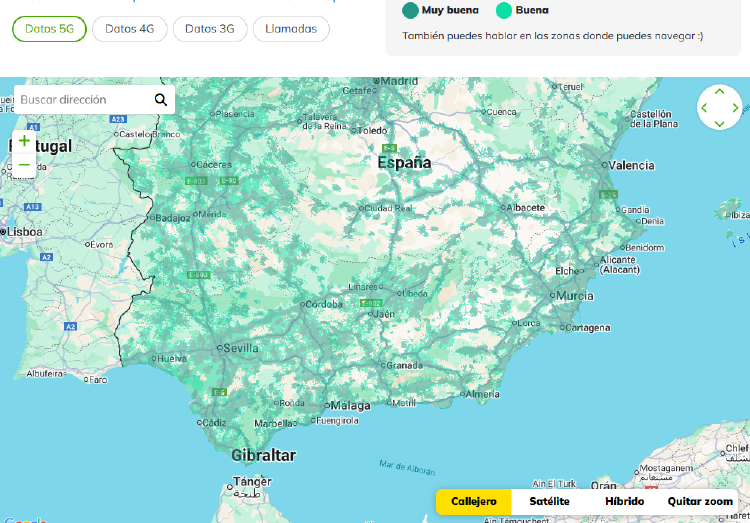Focus the Buscar dirección search field
This screenshot has height=523, width=750.
(x=83, y=100)
